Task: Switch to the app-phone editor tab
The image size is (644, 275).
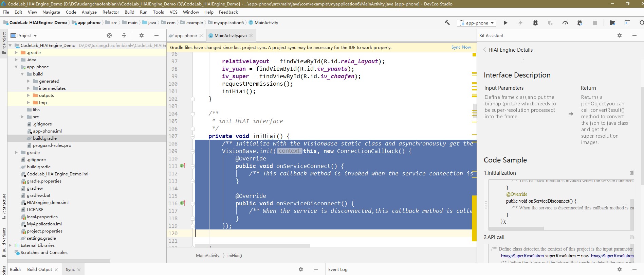Action: tap(185, 35)
